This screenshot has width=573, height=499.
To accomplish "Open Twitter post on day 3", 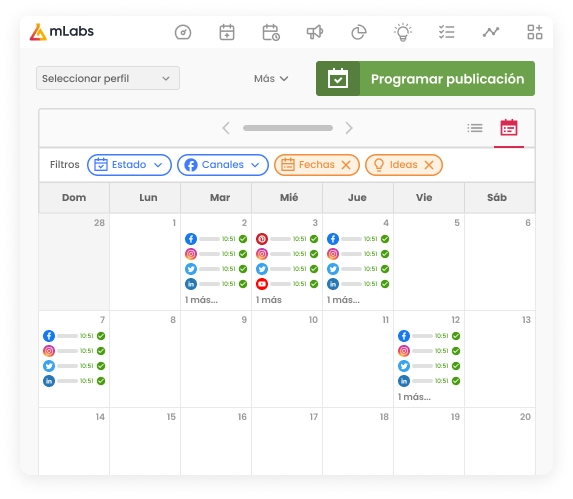I will [287, 269].
